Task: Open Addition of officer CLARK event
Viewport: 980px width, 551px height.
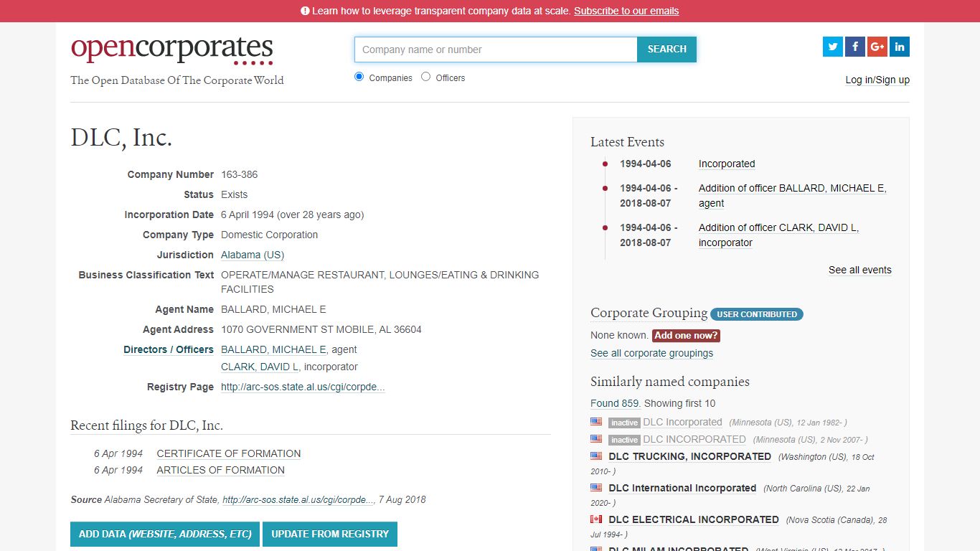Action: coord(778,235)
